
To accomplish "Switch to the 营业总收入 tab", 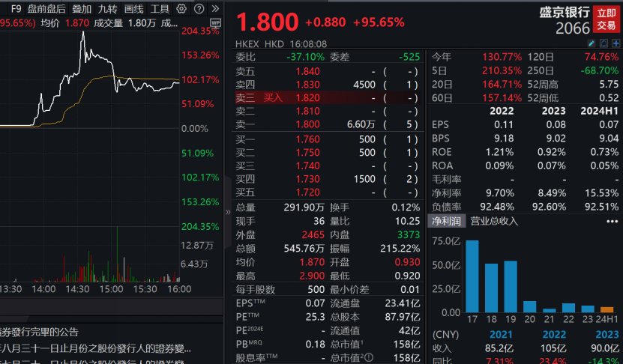I will [x=494, y=221].
